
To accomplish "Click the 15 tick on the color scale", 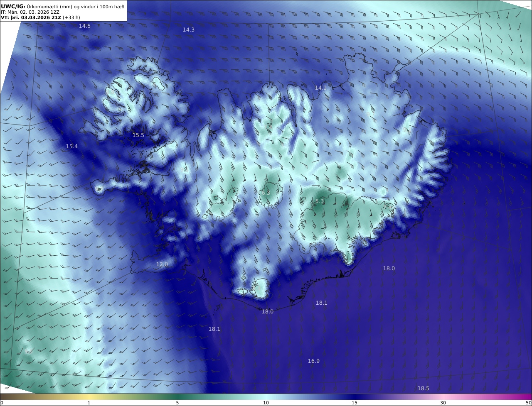I will coord(355,403).
